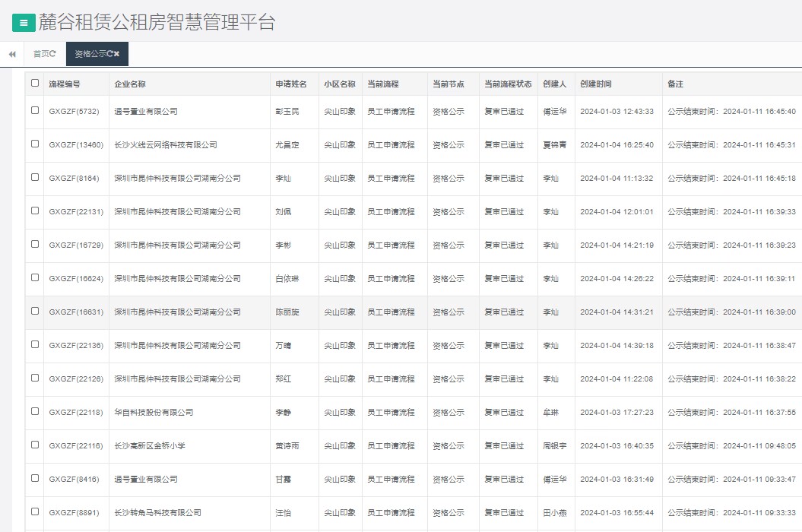Toggle the green hamburger sidebar menu button

24,23
